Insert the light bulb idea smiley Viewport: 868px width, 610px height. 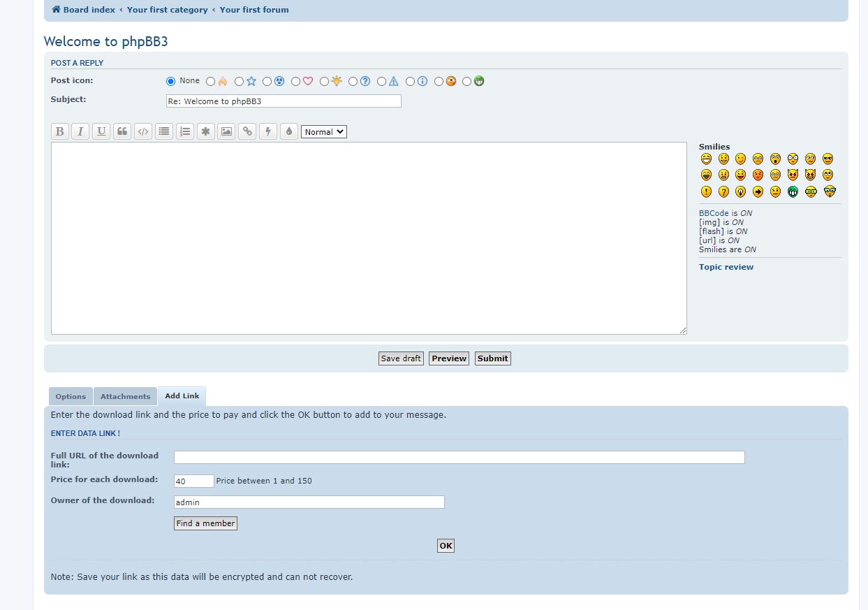[740, 191]
